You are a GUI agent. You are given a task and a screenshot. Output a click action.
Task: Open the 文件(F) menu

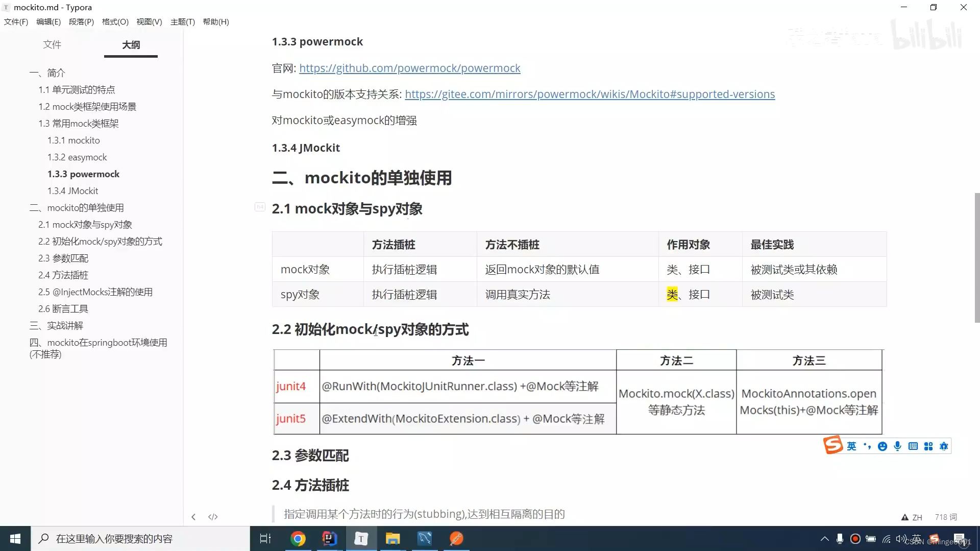point(16,21)
